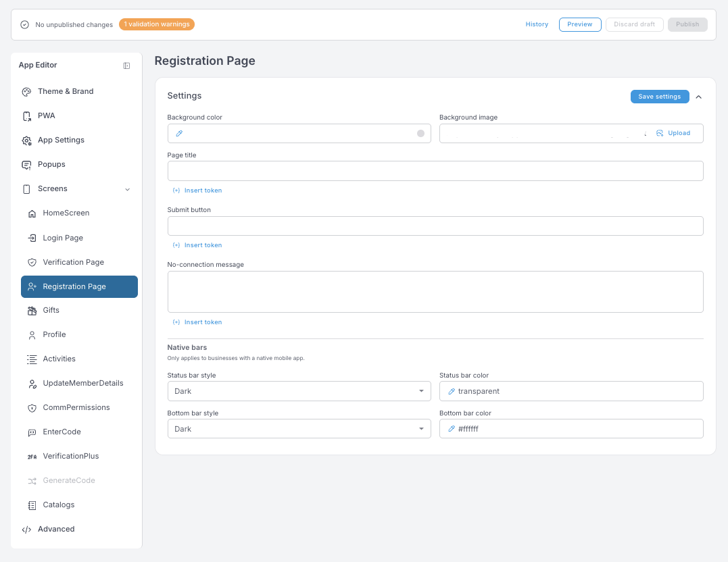The width and height of the screenshot is (728, 562).
Task: Click the Profile person icon
Action: [32, 335]
